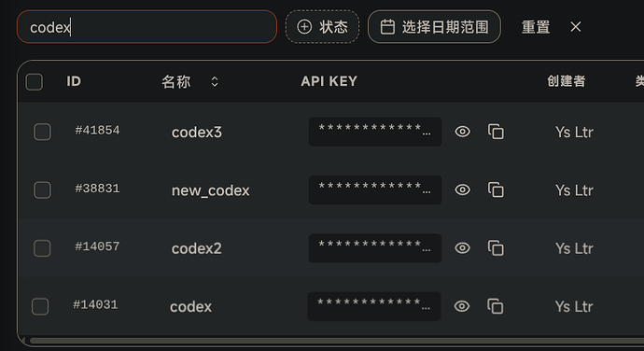Select the checkbox for row #38831

[42, 190]
